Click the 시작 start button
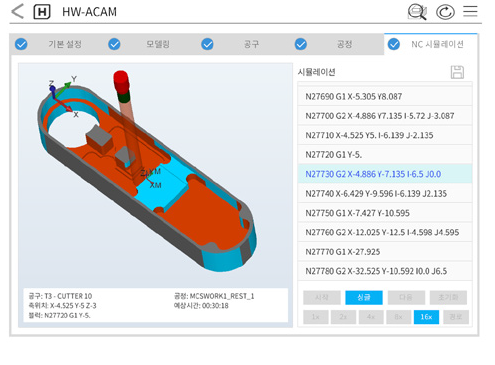Screen dimensions: 495x365 pyautogui.click(x=322, y=297)
